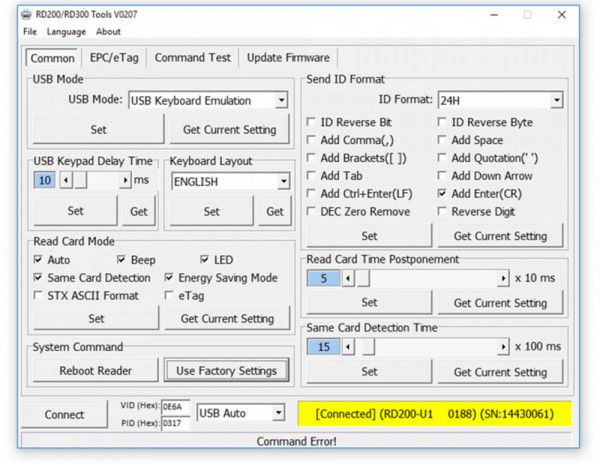Click the Connect button
The width and height of the screenshot is (600, 465).
click(64, 414)
